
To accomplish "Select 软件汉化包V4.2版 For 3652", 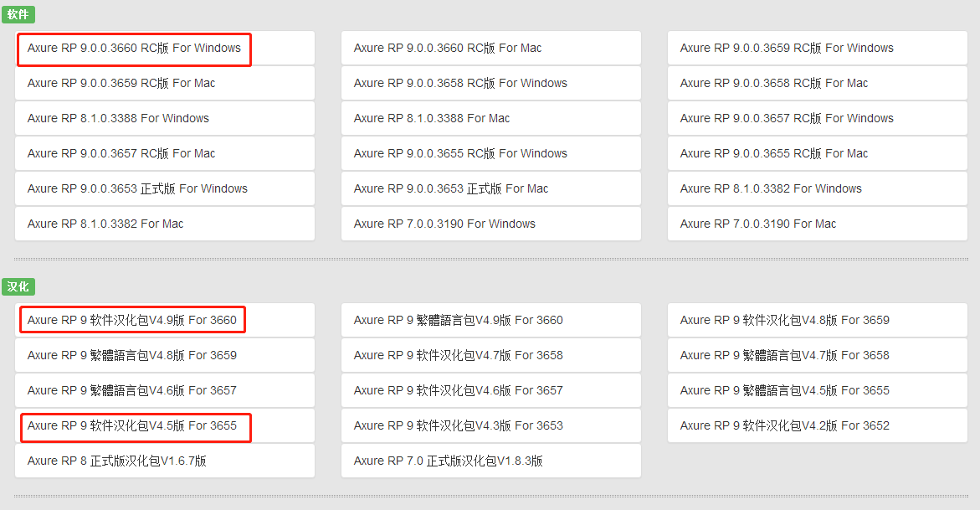I will pyautogui.click(x=817, y=425).
